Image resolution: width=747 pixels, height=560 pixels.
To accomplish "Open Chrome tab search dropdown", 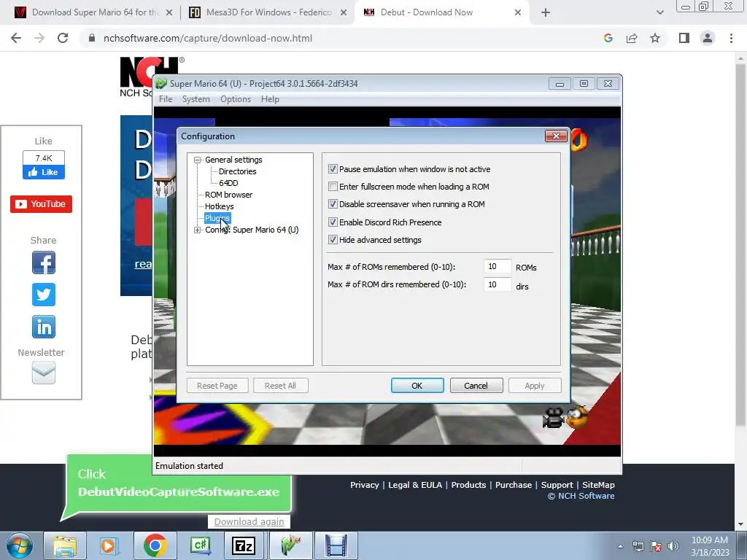I will [x=659, y=12].
